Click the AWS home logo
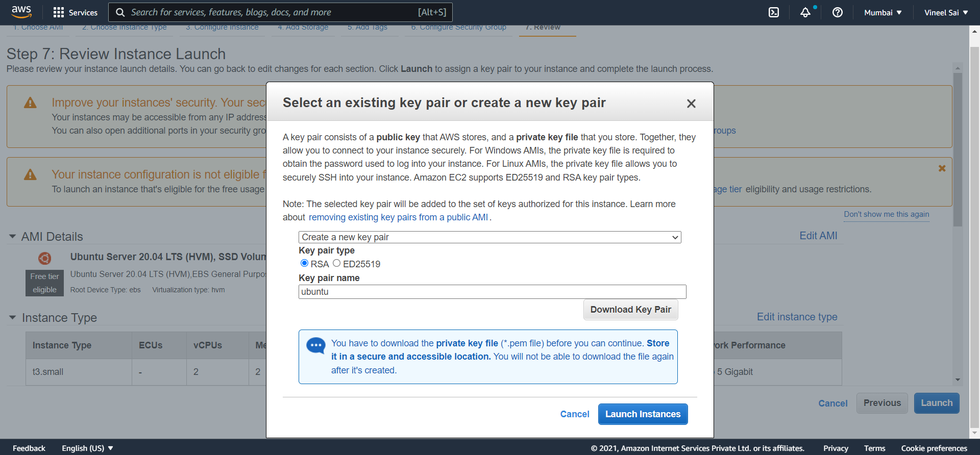This screenshot has width=980, height=455. coord(21,11)
